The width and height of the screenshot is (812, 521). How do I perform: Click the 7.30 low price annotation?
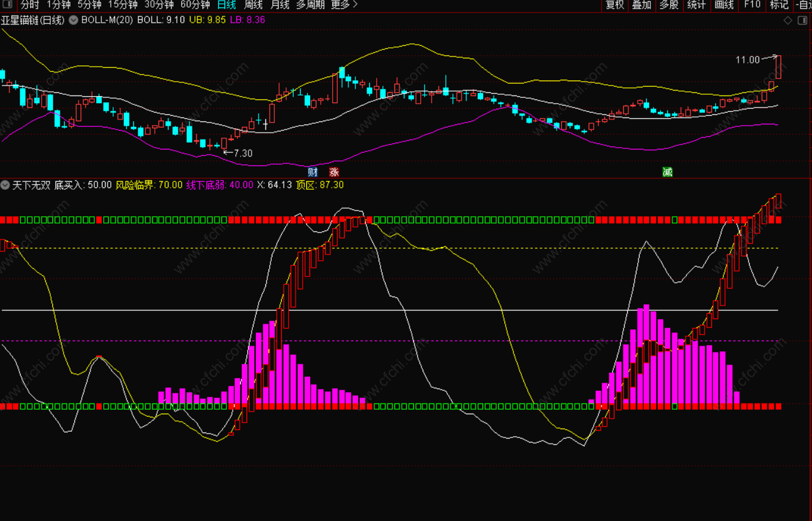[x=243, y=153]
